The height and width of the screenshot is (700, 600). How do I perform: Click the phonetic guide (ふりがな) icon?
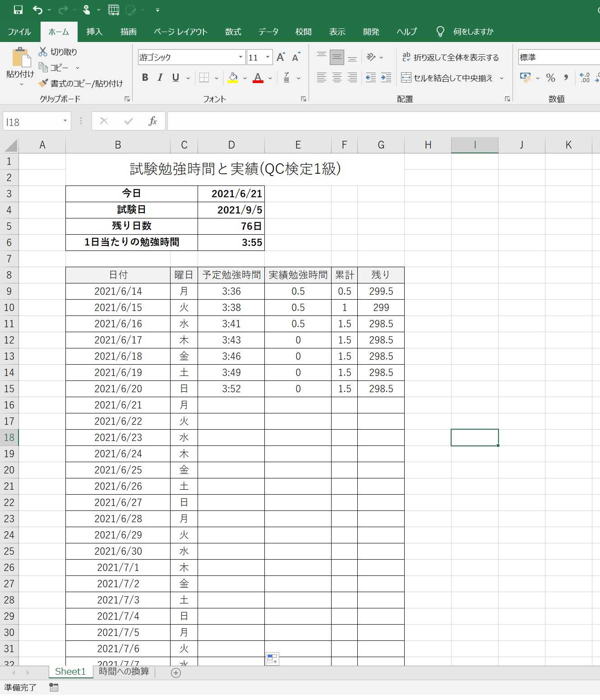coord(286,78)
